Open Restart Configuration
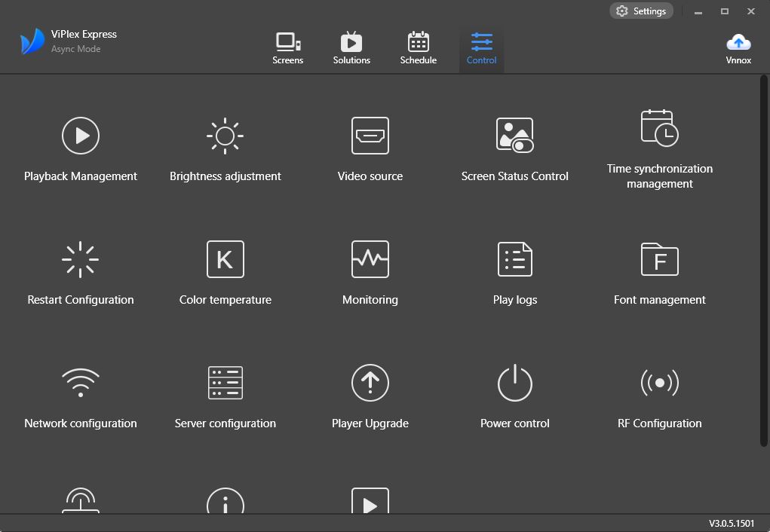 pos(81,259)
